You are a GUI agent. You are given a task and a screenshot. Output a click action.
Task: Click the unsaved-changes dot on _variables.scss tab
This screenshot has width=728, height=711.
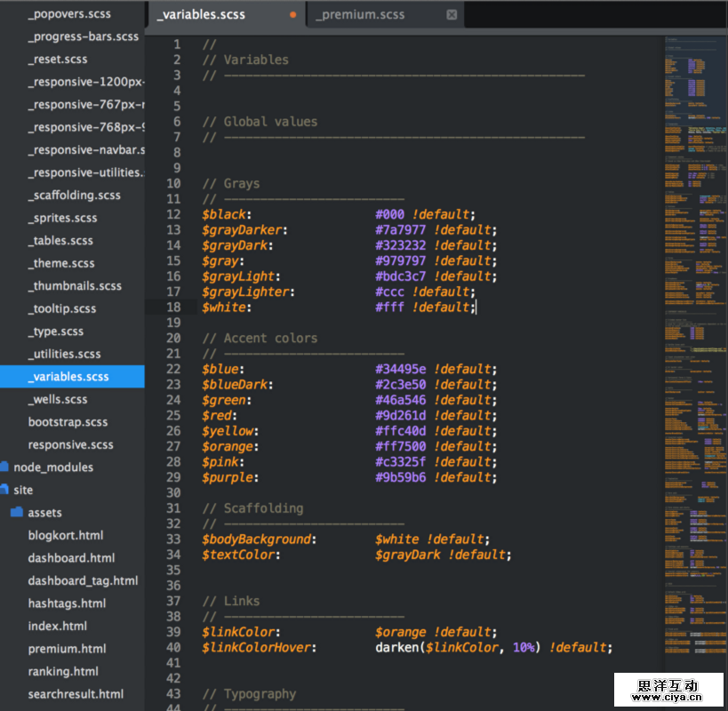[293, 15]
